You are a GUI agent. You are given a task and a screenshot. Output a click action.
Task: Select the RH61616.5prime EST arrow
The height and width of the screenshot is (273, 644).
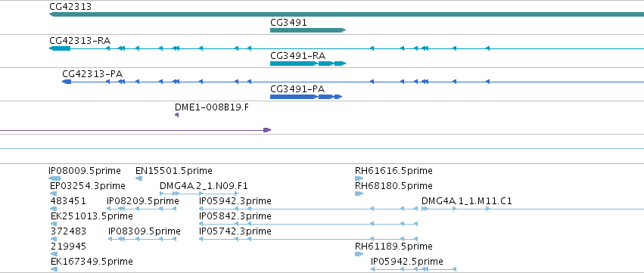pos(359,178)
